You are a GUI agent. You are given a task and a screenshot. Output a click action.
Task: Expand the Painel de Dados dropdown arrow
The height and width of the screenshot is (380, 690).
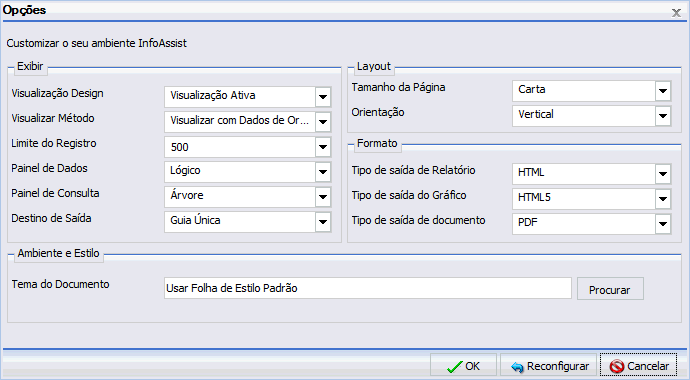(323, 172)
